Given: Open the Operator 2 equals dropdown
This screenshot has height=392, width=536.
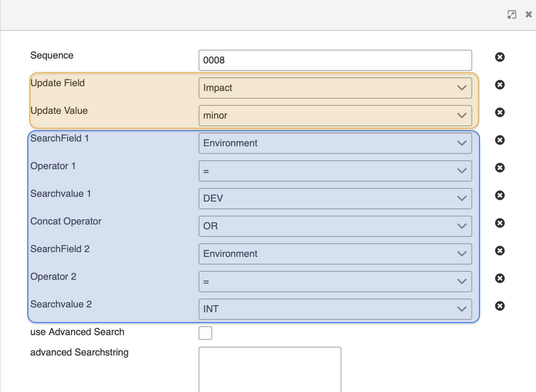Looking at the screenshot, I should pyautogui.click(x=335, y=281).
